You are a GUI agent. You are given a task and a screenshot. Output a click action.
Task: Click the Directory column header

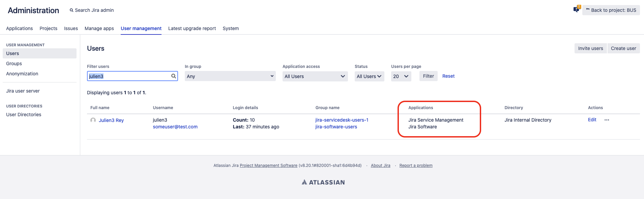tap(514, 108)
